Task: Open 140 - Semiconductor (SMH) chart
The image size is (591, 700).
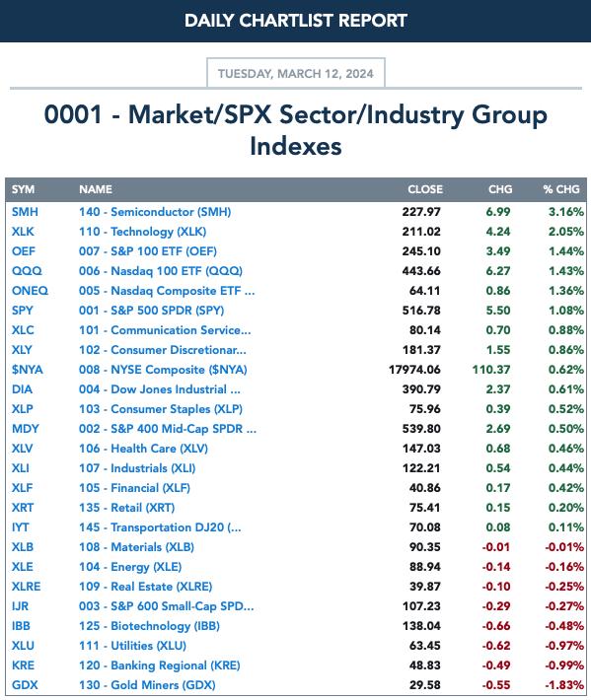Action: 155,212
